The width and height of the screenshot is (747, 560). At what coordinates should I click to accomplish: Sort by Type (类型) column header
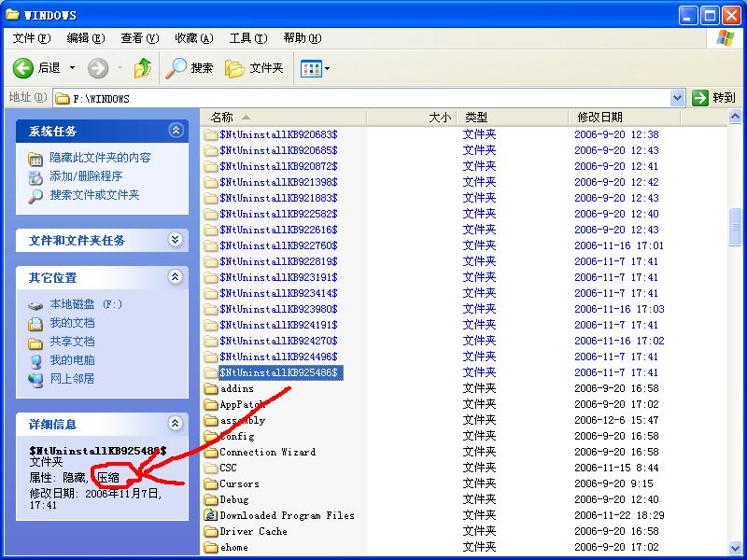coord(513,118)
